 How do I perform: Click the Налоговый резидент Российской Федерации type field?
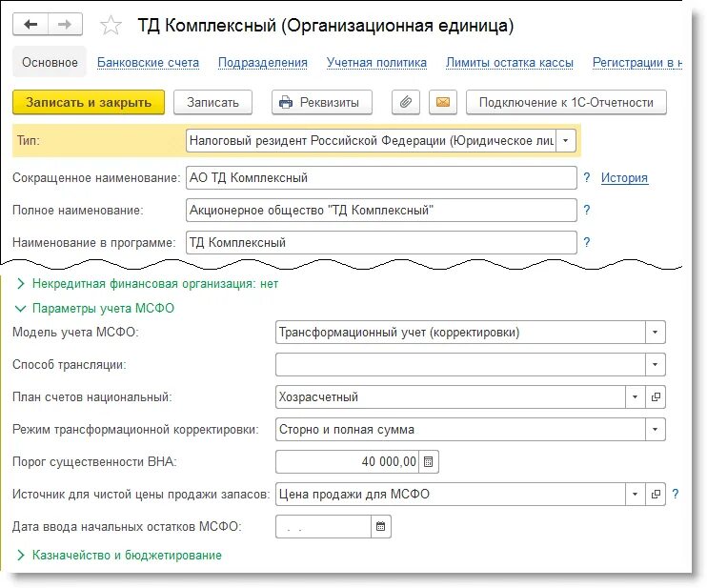point(371,141)
